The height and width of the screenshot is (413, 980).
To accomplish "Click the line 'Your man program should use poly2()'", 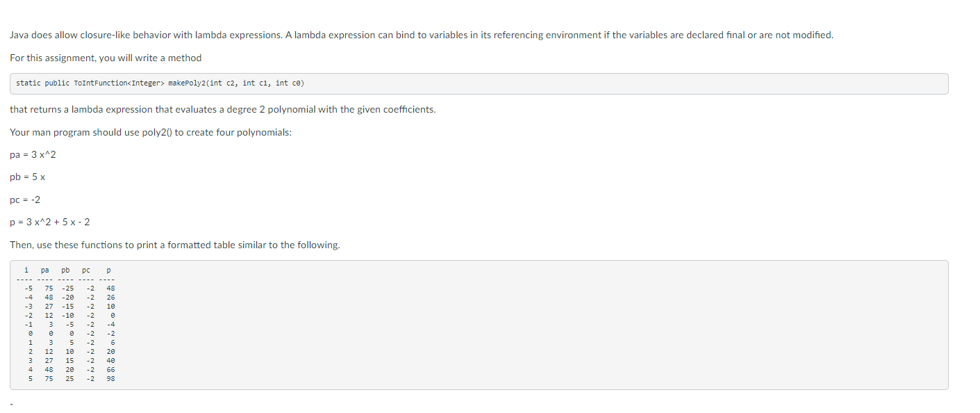I will click(x=151, y=132).
